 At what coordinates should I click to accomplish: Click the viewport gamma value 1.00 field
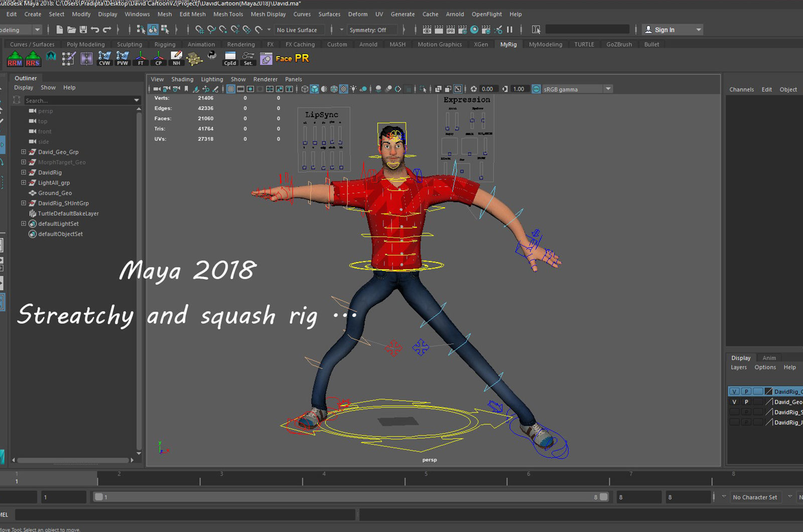point(519,89)
